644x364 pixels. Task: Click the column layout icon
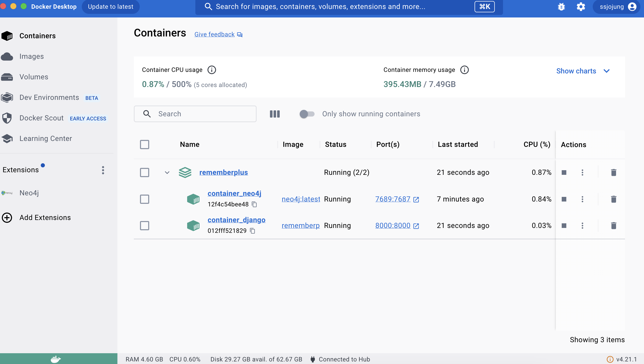[x=275, y=114]
